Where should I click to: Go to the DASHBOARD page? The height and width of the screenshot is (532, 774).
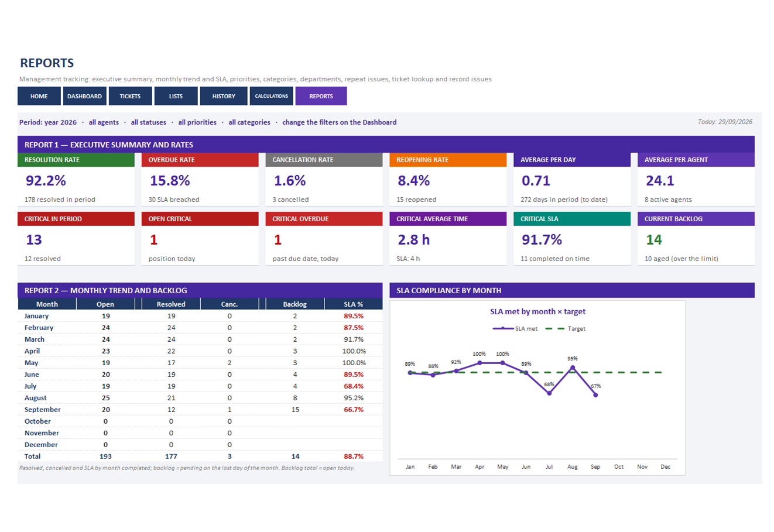(84, 96)
